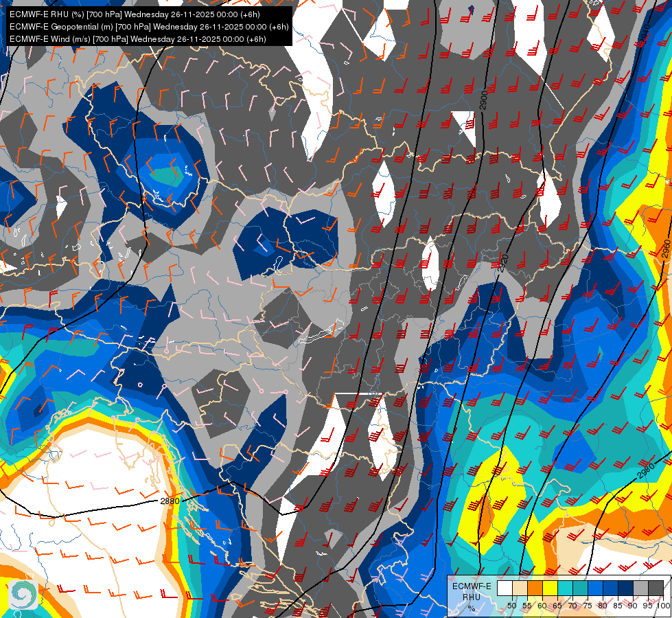Click the '%' unit label in the legend

472,608
